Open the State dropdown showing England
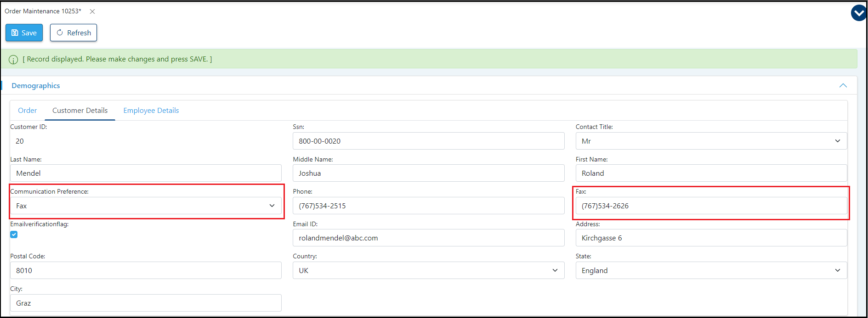 coord(711,270)
